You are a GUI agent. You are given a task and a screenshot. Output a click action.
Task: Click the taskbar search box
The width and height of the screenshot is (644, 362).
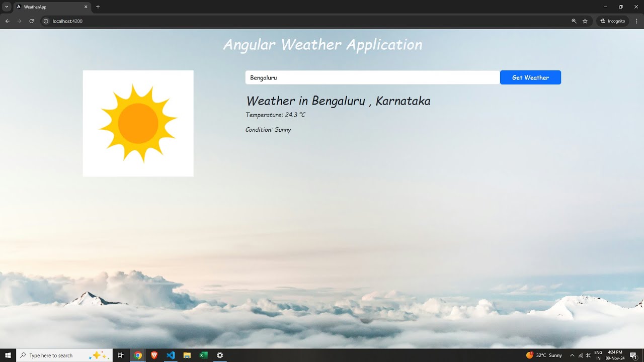[x=64, y=355]
